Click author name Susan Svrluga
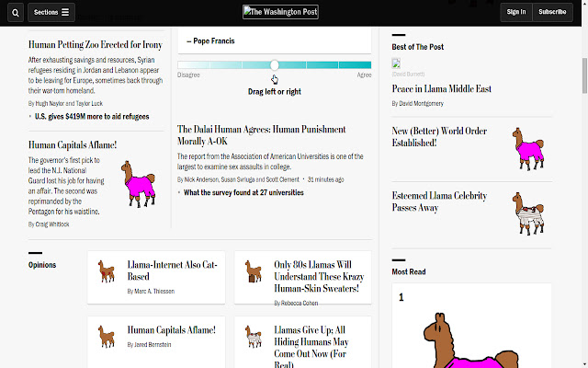The image size is (588, 368). click(237, 179)
